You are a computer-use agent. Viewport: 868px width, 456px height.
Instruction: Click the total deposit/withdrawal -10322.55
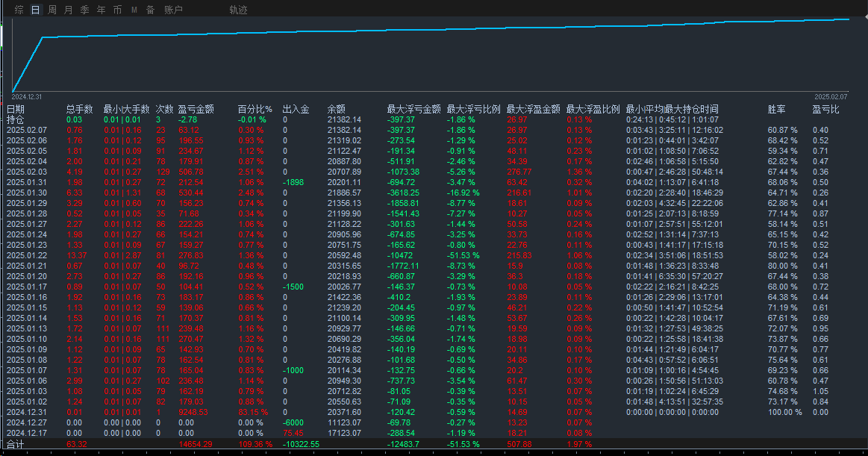point(301,444)
